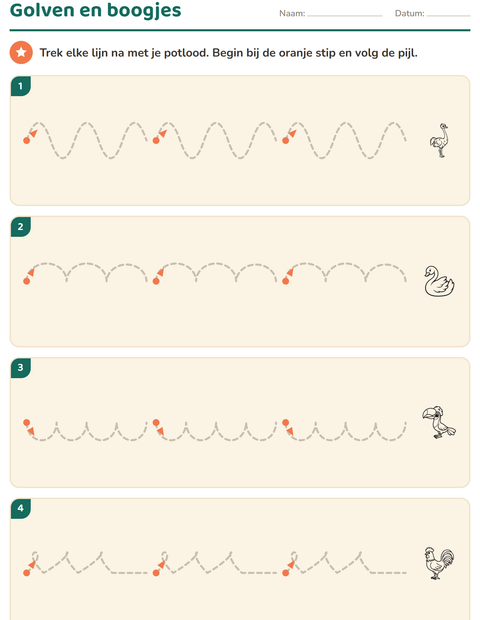480x620 pixels.
Task: Click the first orange arrow in exercise 2
Action: click(32, 272)
